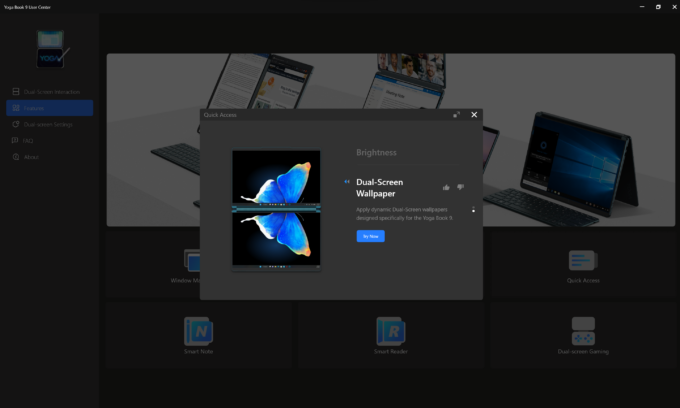
Task: Open the Dual-screen Gaming tile icon
Action: [583, 330]
